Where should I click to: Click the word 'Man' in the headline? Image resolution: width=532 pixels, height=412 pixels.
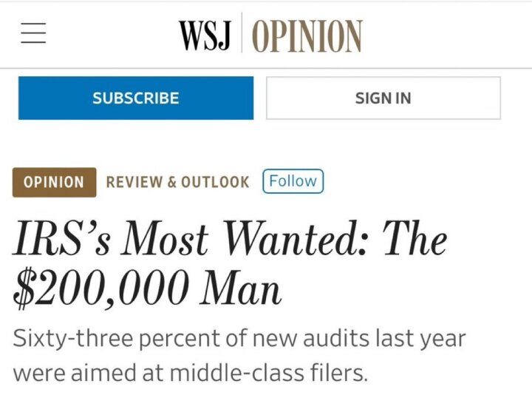[241, 288]
